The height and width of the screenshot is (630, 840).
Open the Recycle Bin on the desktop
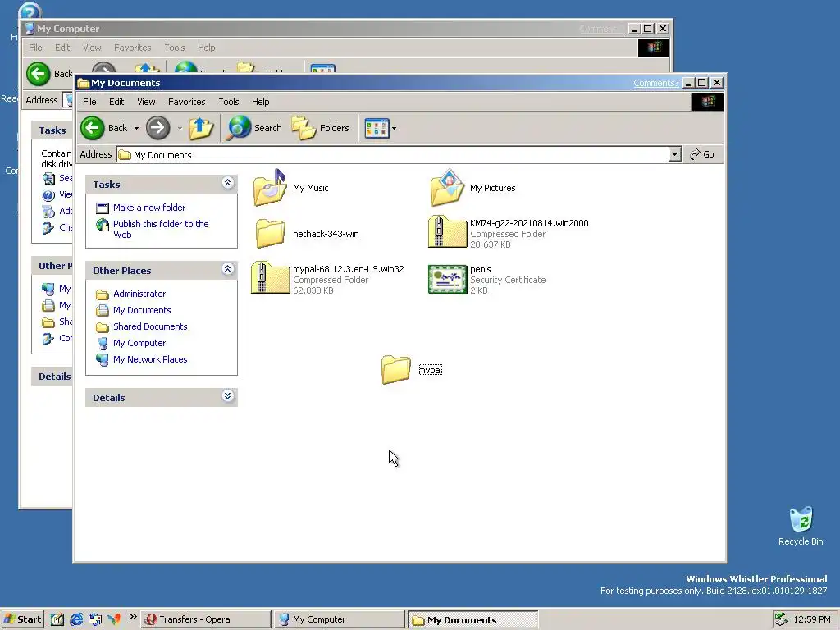(801, 519)
